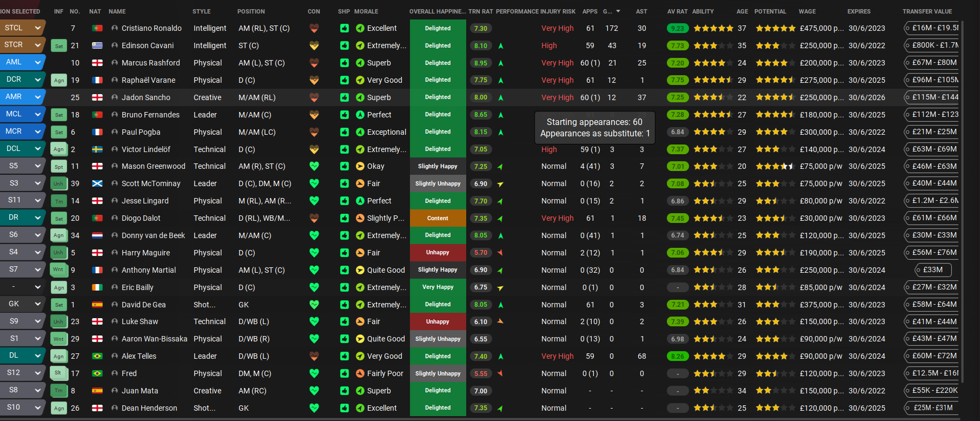Click Edinson Cavani's match sharpness icon
Screen dimensions: 980x421
coord(345,45)
